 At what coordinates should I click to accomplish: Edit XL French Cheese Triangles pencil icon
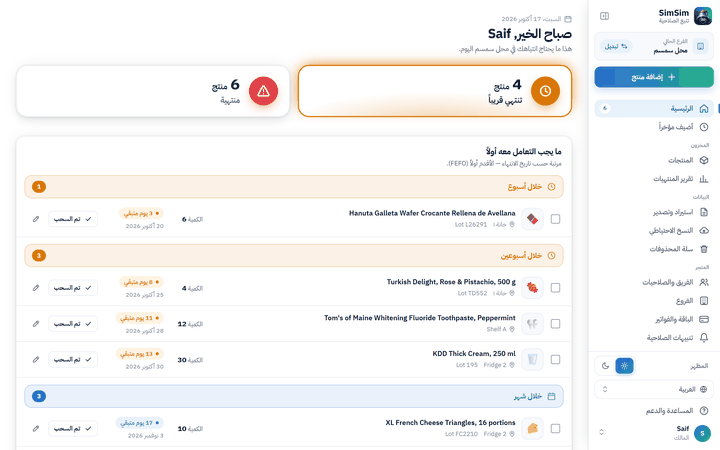(x=36, y=428)
